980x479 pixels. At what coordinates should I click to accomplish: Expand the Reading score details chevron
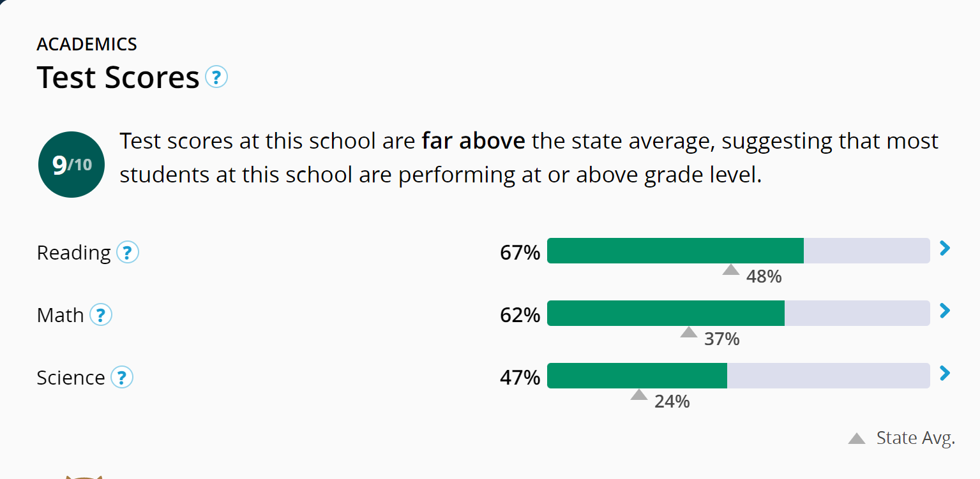946,248
